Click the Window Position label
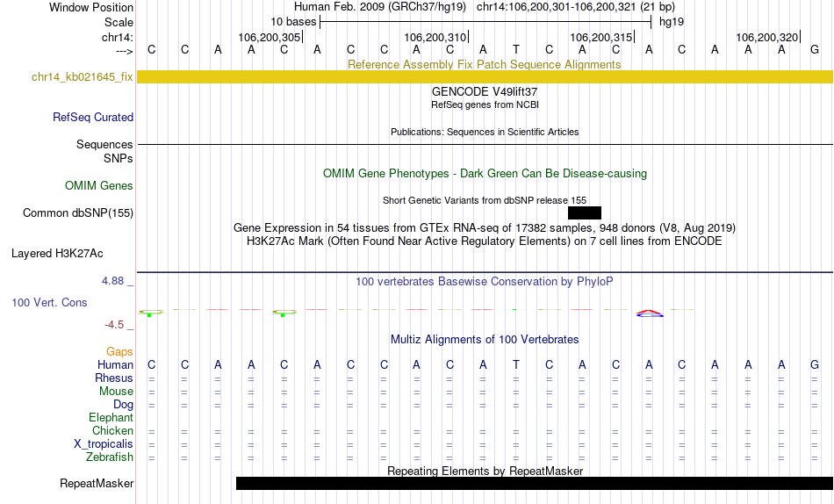This screenshot has width=834, height=504. (x=91, y=7)
